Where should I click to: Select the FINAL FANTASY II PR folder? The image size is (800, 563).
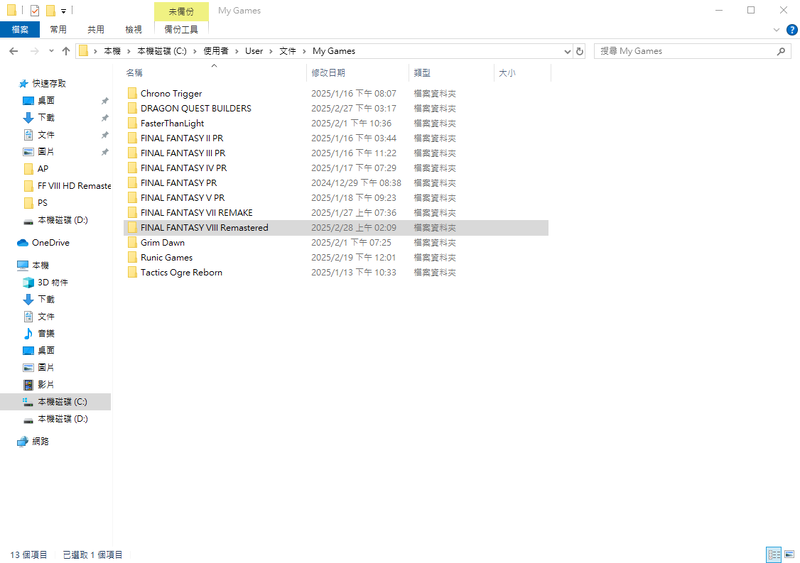click(182, 138)
